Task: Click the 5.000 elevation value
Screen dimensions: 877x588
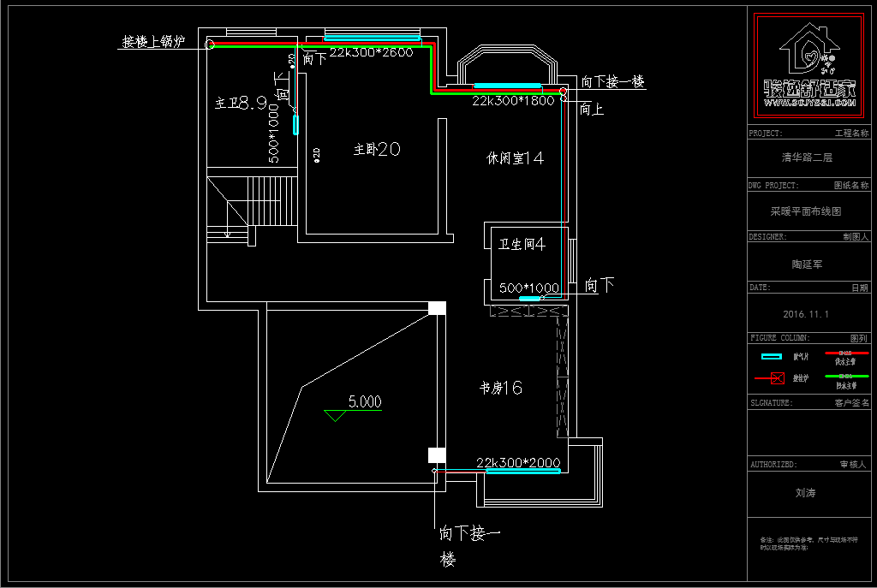Action: 365,401
